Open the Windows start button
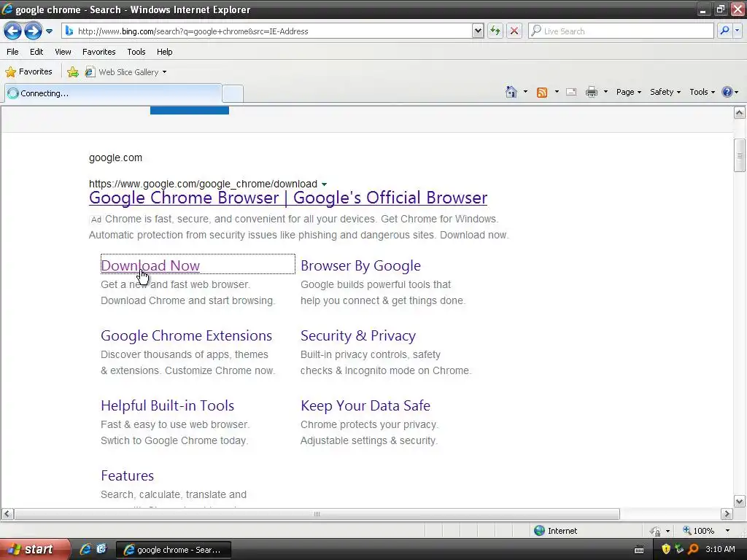Screen dimensions: 747x560 (x=34, y=550)
